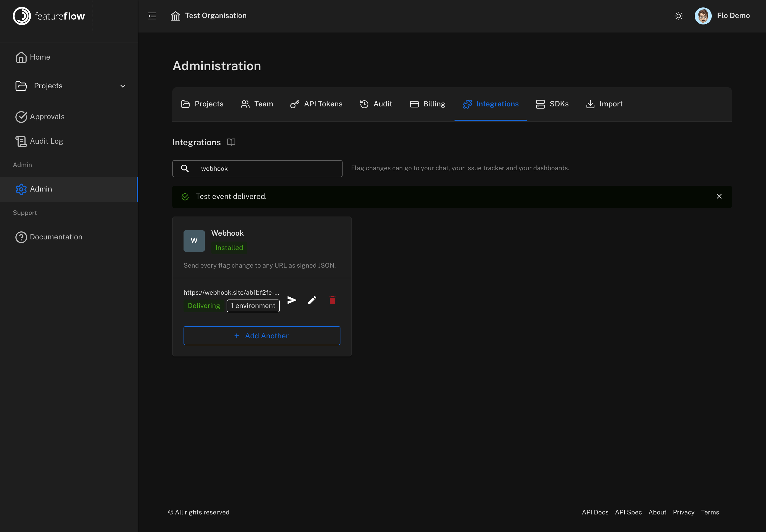Open API Docs footer link
The image size is (766, 532).
click(595, 512)
